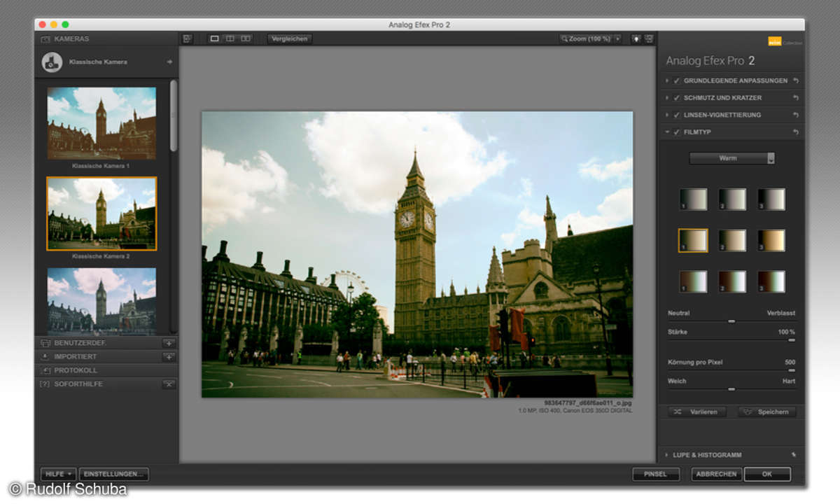Click the Soforthilfe question mark icon
The width and height of the screenshot is (840, 504).
coord(45,384)
